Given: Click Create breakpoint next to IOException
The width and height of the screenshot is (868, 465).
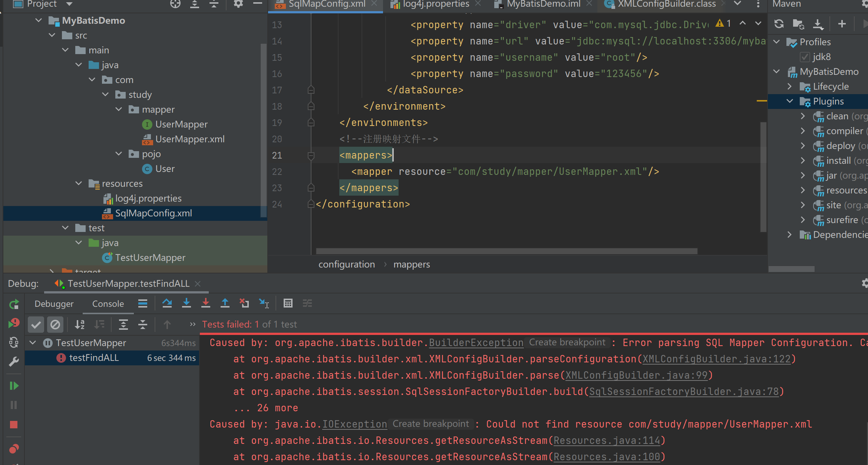Looking at the screenshot, I should (x=431, y=424).
